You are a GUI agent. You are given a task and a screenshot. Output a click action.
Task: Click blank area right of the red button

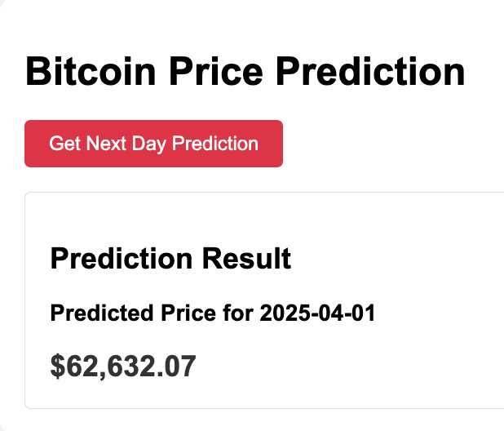tap(391, 144)
